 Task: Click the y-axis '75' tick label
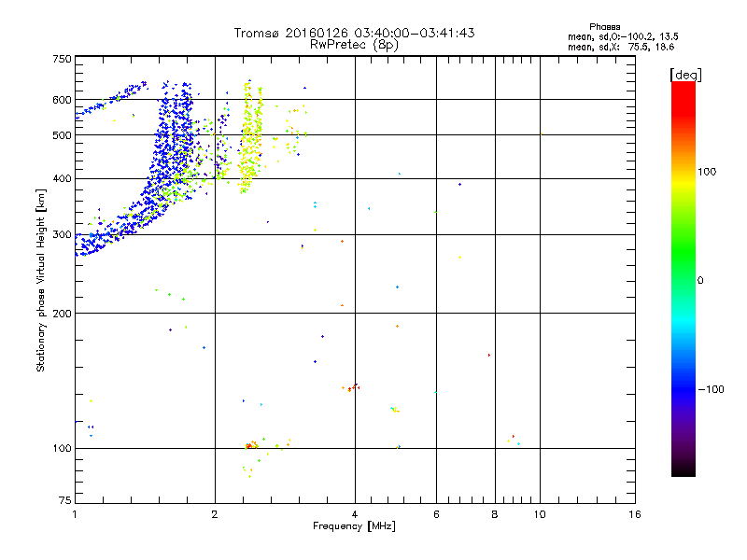(65, 500)
